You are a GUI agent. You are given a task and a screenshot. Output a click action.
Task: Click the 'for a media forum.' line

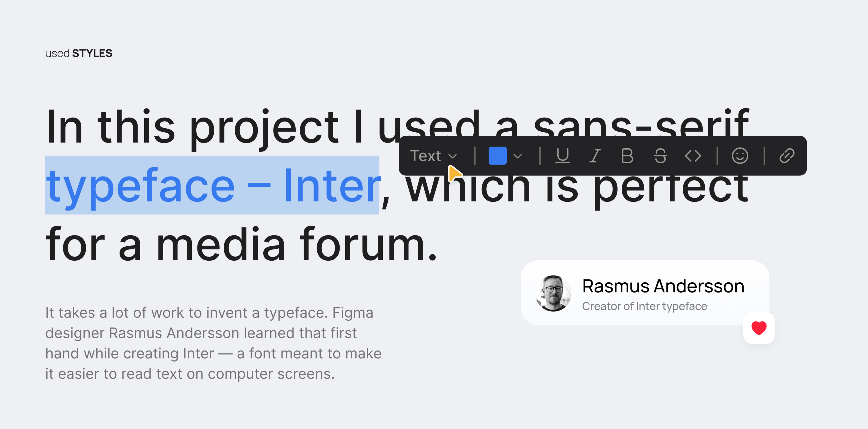pos(241,245)
